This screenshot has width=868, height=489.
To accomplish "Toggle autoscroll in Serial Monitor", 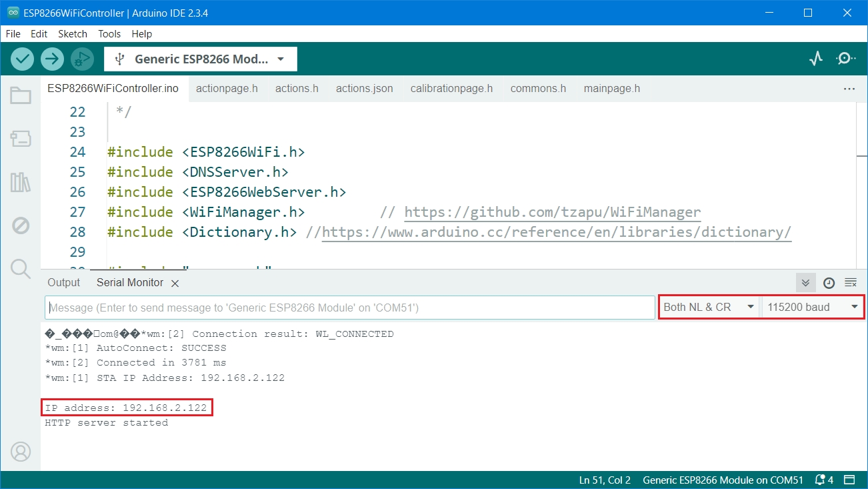I will [x=805, y=283].
